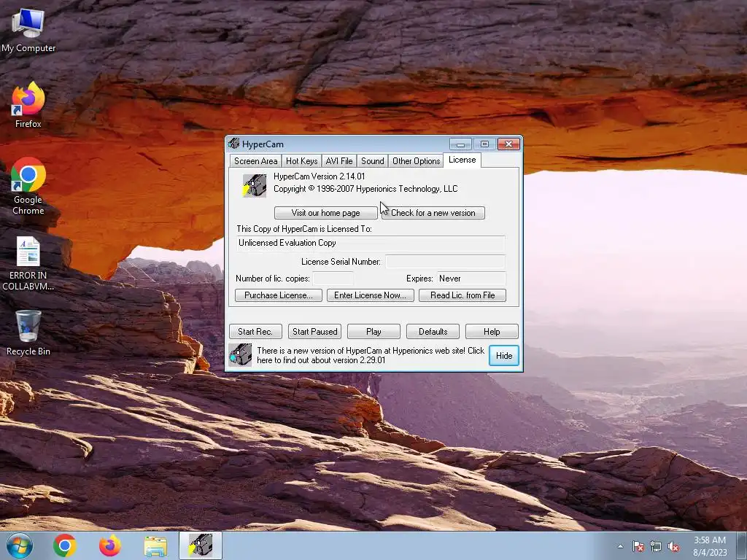The width and height of the screenshot is (747, 560).
Task: Click the HyperCam title bar icon
Action: pos(233,144)
